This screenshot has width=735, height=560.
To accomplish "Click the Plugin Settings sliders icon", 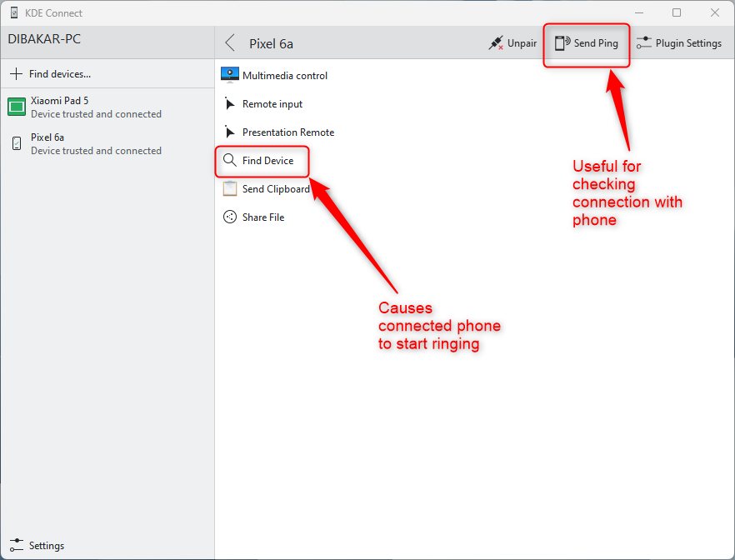I will (643, 43).
